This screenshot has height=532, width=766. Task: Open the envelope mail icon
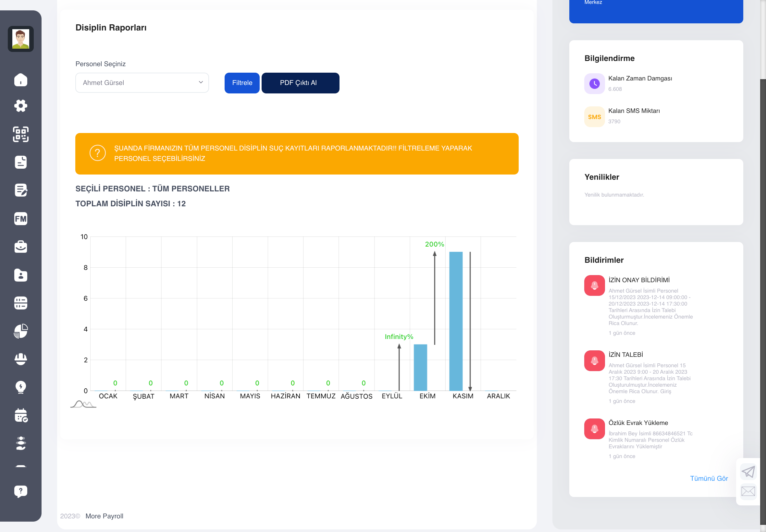coord(748,491)
